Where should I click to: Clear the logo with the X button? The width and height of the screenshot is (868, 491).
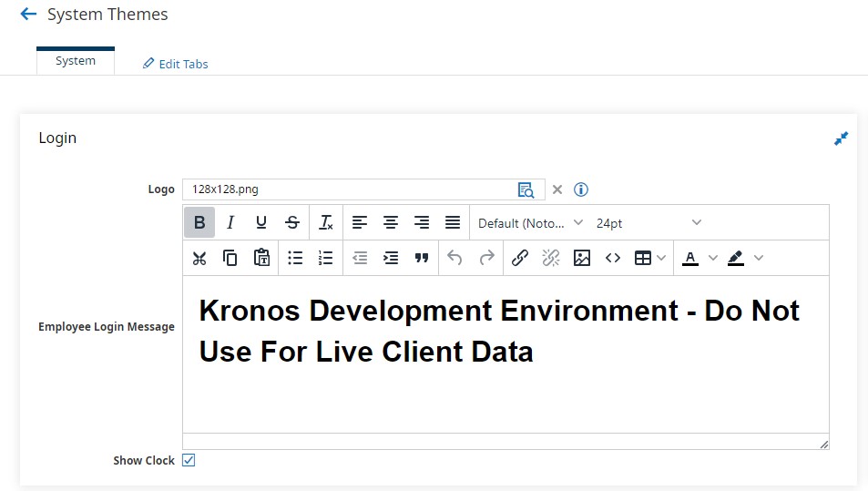(557, 189)
